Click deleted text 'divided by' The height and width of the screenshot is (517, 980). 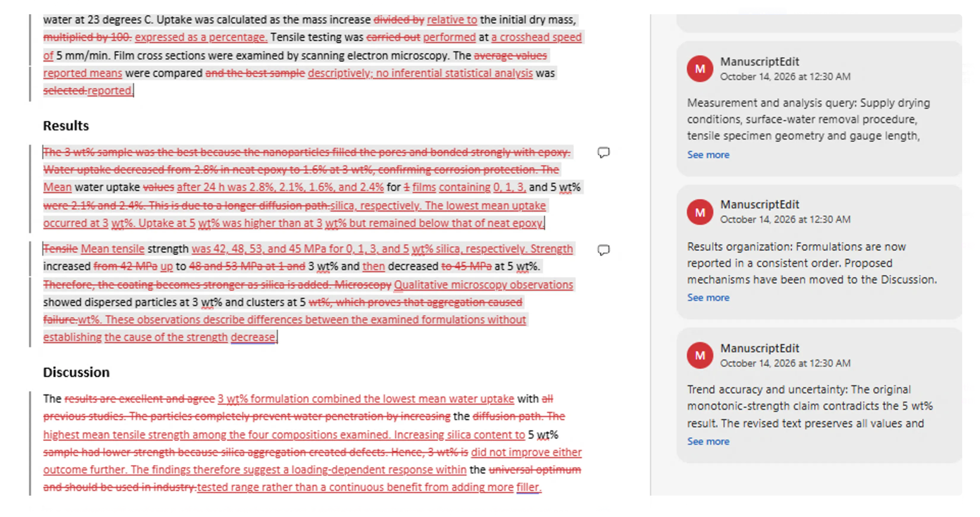[x=399, y=20]
